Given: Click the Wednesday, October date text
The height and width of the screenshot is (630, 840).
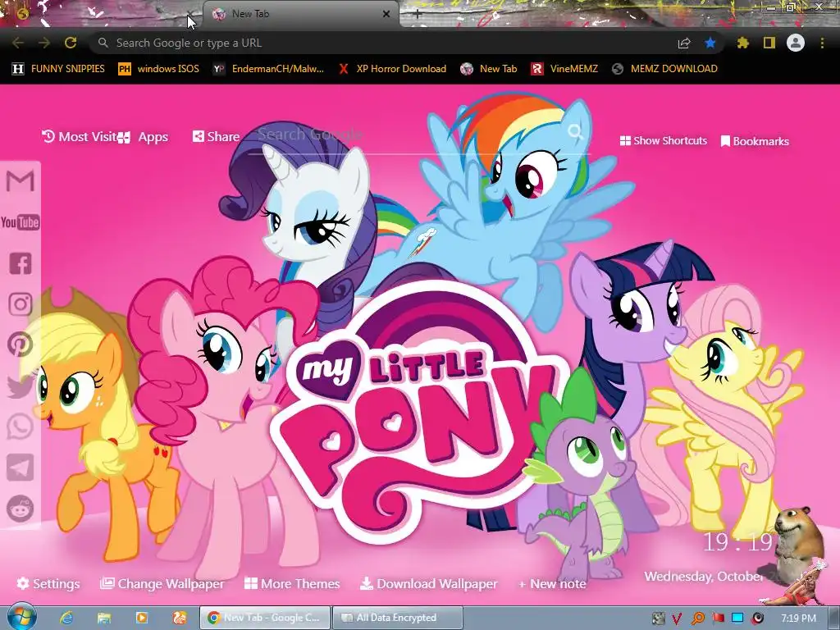Looking at the screenshot, I should pos(703,577).
